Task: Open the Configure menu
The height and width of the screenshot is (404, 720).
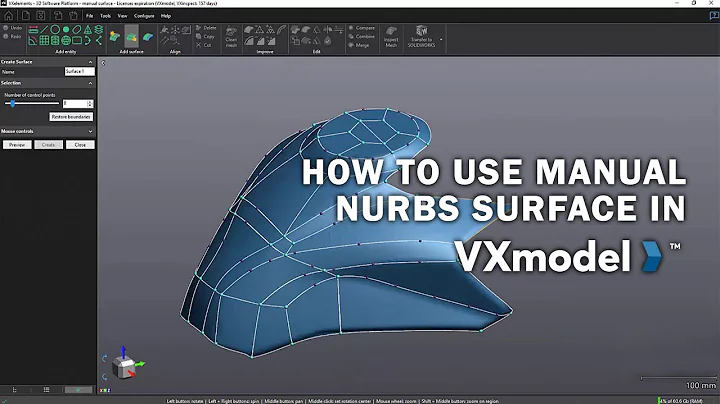Action: (144, 16)
